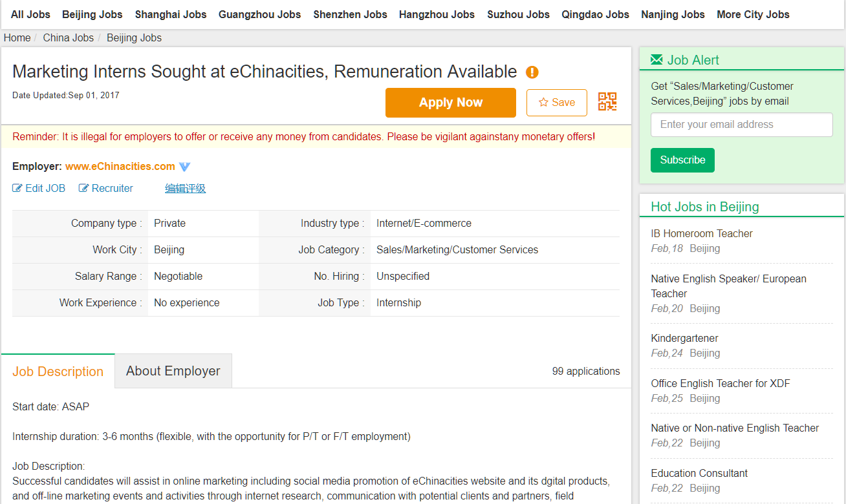Click the Private company type value
This screenshot has width=846, height=504.
169,224
